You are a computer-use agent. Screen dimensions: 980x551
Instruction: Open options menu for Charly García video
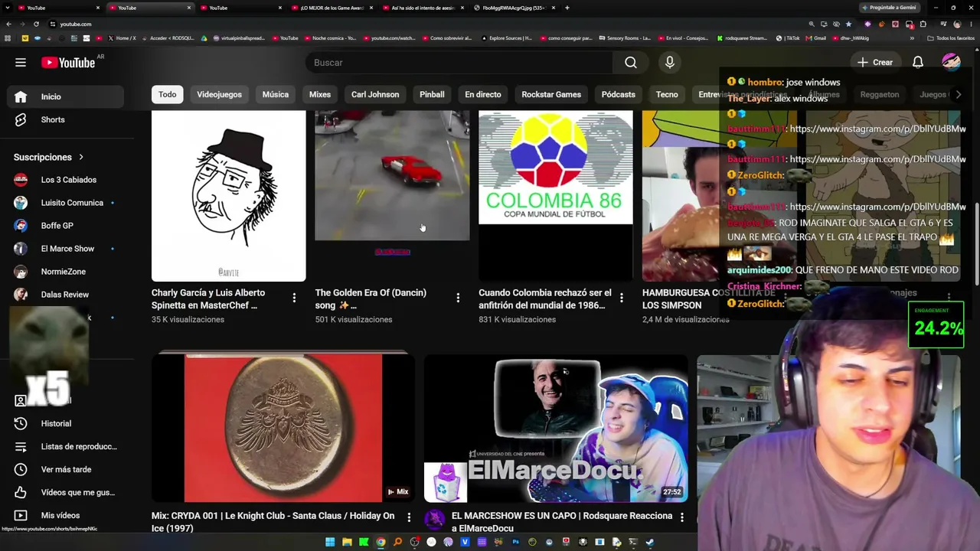pyautogui.click(x=294, y=298)
